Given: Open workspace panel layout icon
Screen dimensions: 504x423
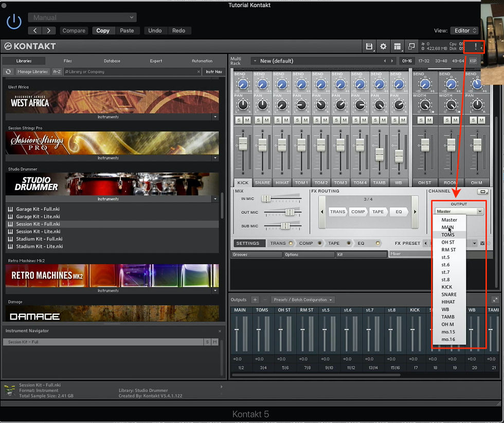Looking at the screenshot, I should coord(398,46).
